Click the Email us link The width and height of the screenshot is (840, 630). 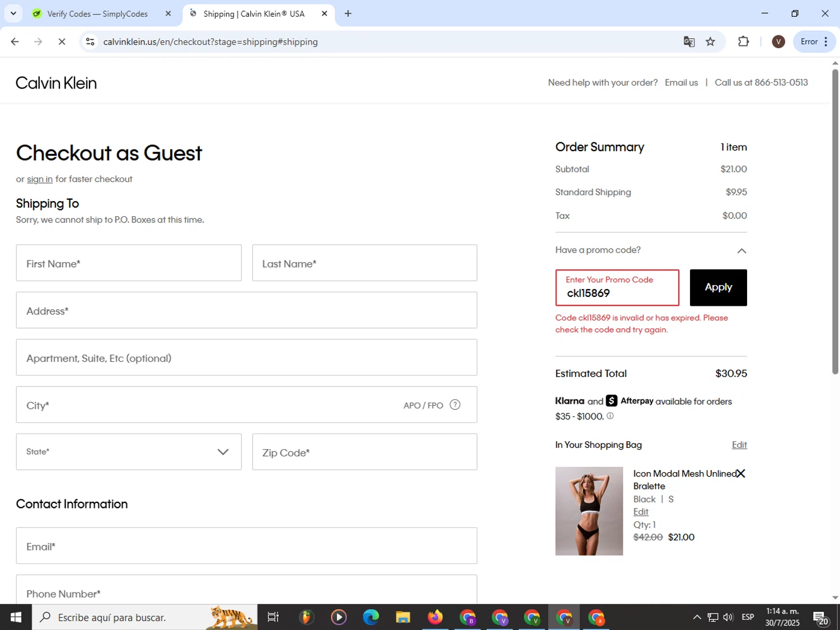coord(681,82)
